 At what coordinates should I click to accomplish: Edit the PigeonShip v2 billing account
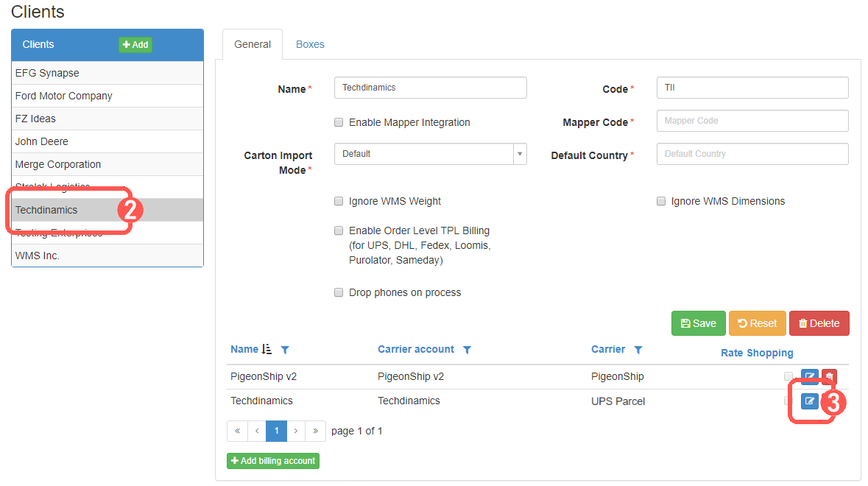809,376
